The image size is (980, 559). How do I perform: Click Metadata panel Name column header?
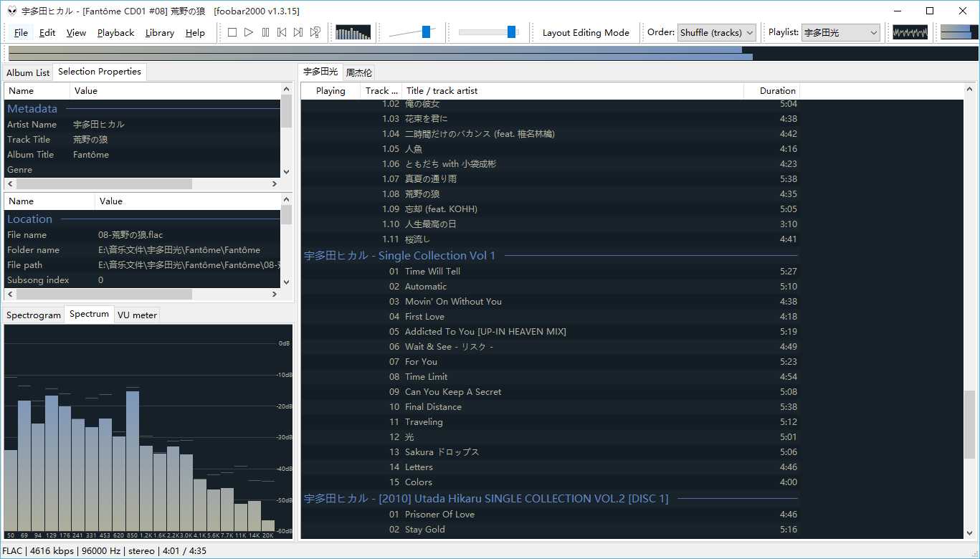37,90
